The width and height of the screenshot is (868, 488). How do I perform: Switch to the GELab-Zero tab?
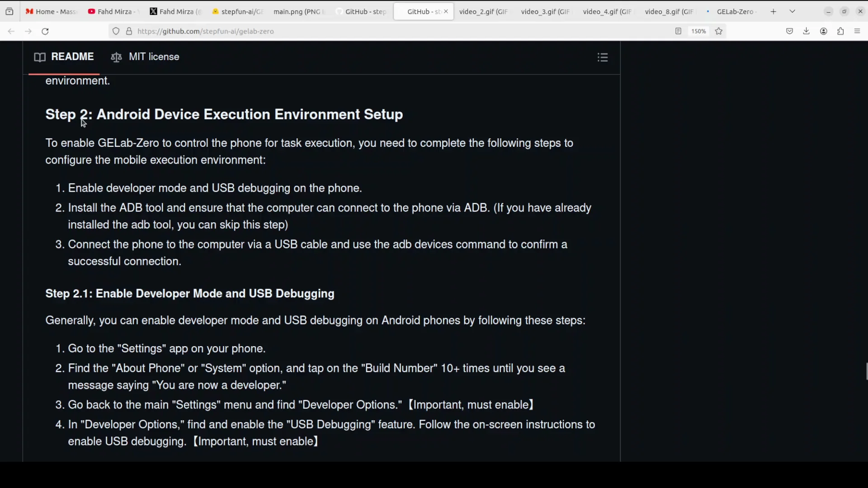[x=736, y=11]
